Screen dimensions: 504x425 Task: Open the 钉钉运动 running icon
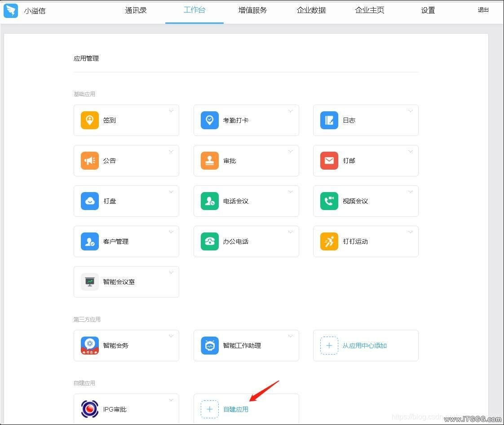(x=329, y=241)
